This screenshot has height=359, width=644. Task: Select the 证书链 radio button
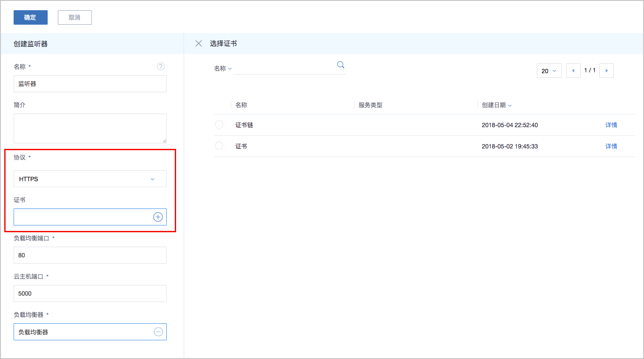219,125
